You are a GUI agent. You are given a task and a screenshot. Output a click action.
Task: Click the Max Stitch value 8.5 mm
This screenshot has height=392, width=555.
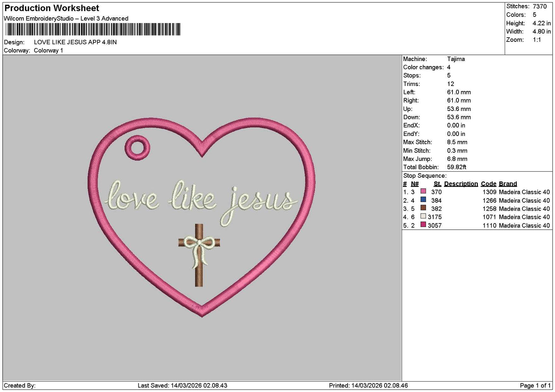click(457, 142)
